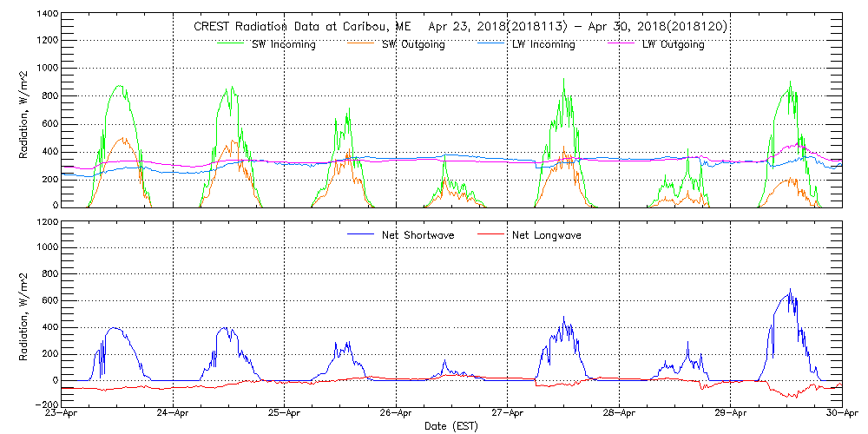Click the top plot's 'Radiation, W/m^2' axis title
Image resolution: width=868 pixels, height=434 pixels.
click(25, 111)
